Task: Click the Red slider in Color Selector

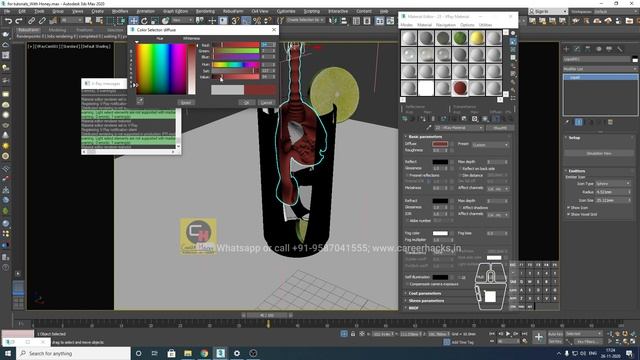Action: pos(236,44)
